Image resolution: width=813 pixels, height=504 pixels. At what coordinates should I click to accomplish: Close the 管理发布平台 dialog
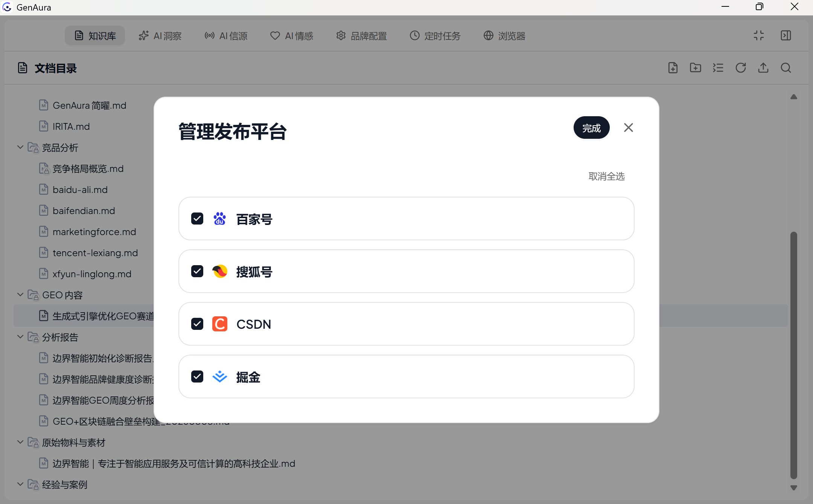(x=628, y=128)
